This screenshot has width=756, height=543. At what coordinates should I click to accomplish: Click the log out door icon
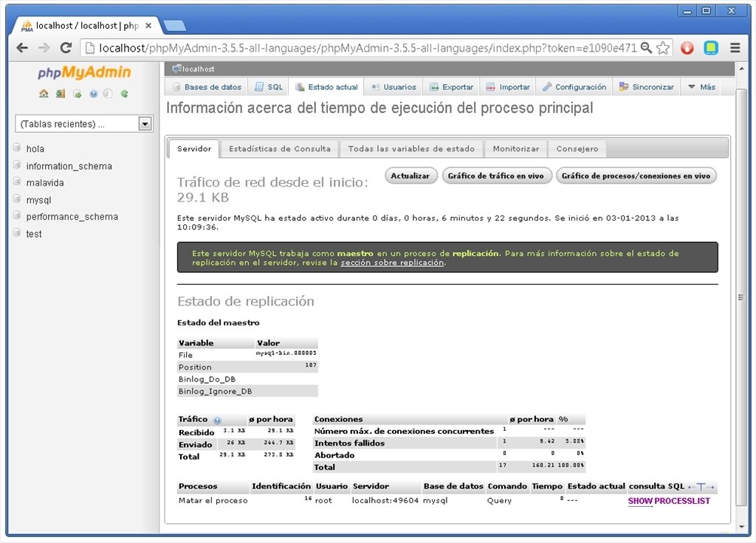click(61, 94)
